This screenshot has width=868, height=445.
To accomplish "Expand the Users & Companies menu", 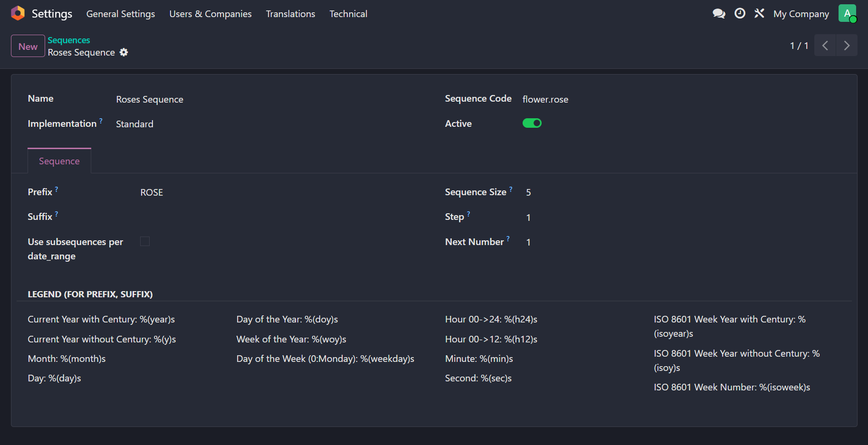I will point(210,14).
